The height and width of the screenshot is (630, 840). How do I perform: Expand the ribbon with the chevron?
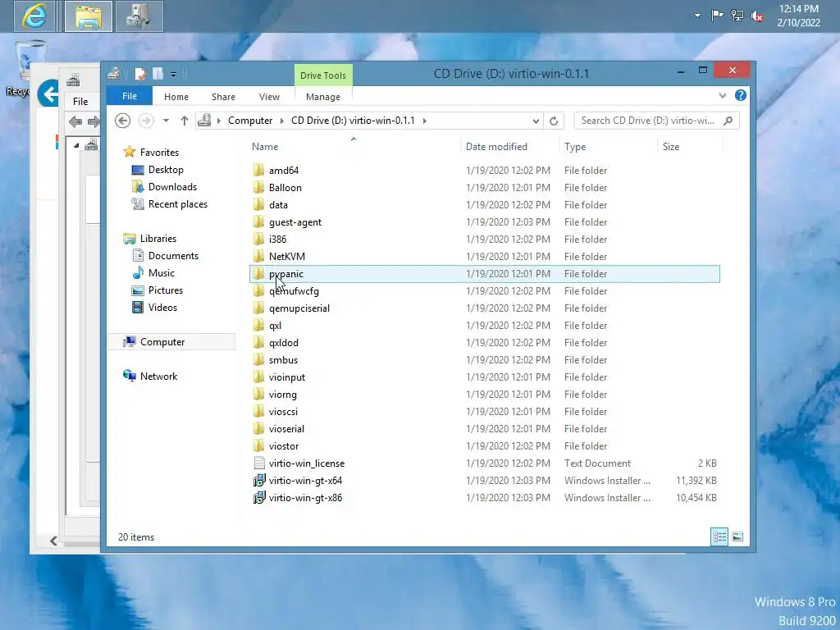coord(723,95)
